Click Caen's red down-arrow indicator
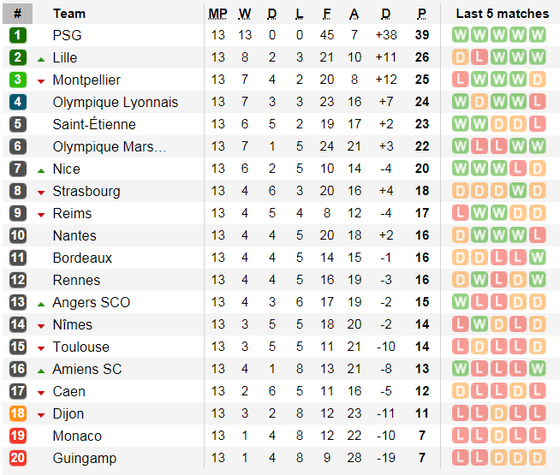This screenshot has height=475, width=560. (x=41, y=394)
